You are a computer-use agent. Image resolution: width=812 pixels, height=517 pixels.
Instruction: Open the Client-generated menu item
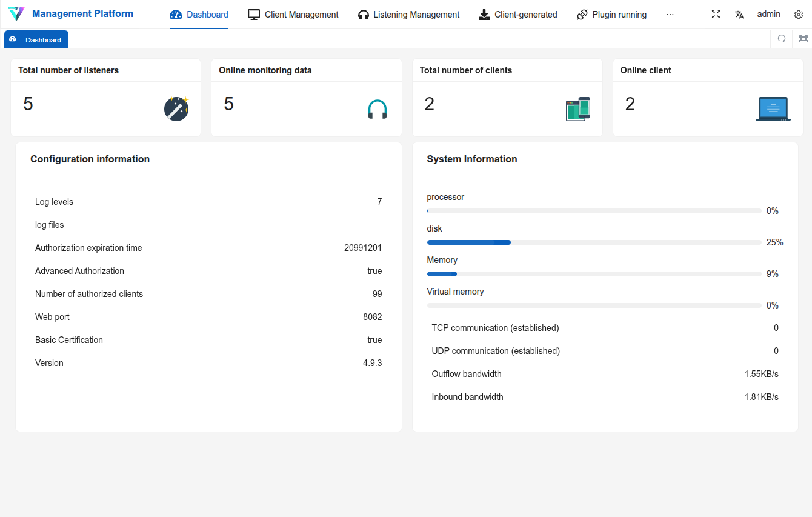(517, 15)
